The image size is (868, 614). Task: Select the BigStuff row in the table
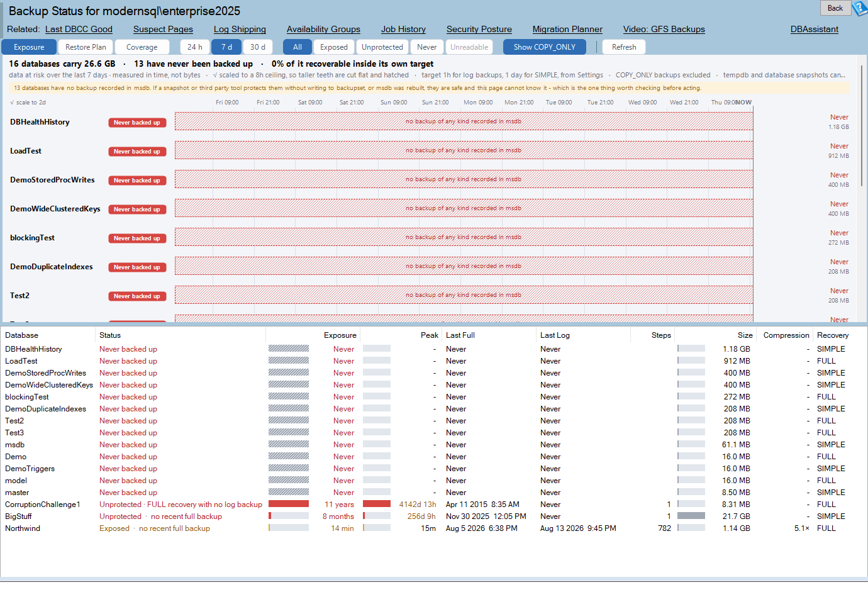[x=434, y=516]
